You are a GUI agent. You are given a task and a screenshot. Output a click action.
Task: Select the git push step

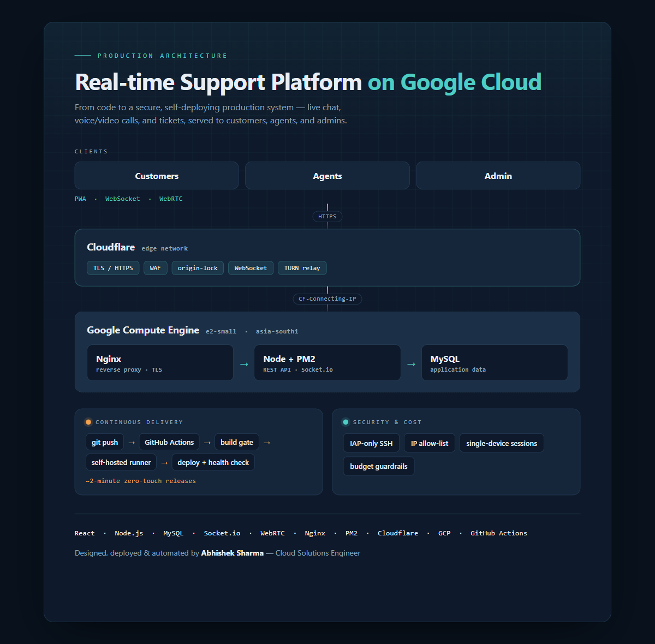click(x=105, y=442)
